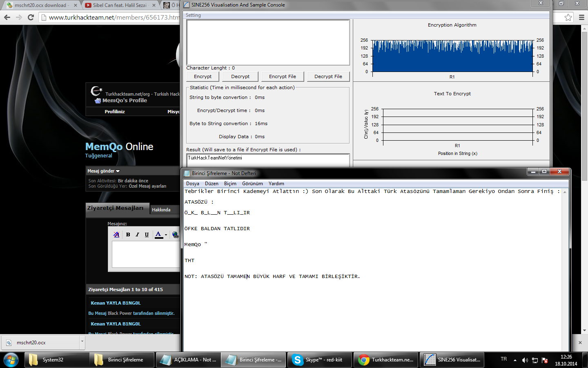The width and height of the screenshot is (588, 368).
Task: Click the insert link globe icon
Action: pos(175,235)
